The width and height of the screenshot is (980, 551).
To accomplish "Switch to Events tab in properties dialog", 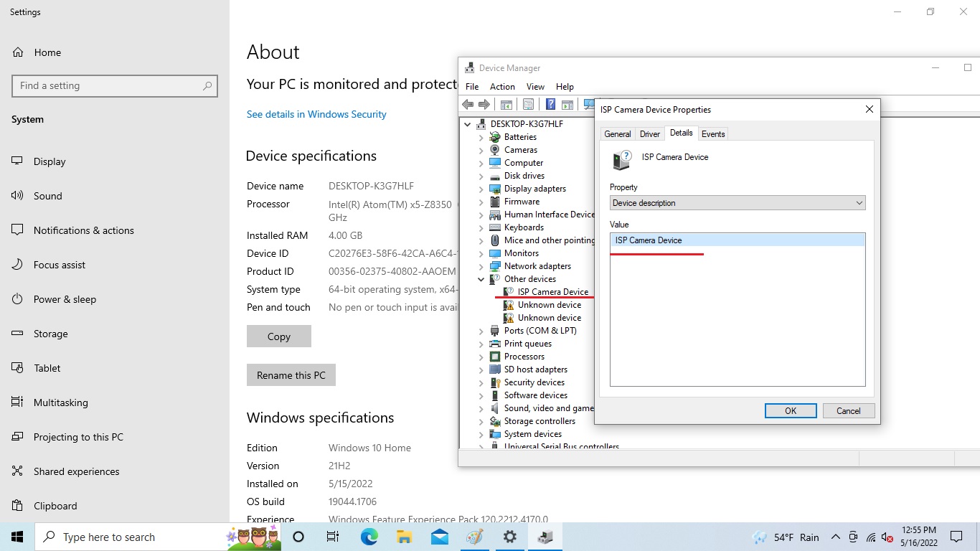I will (x=713, y=134).
